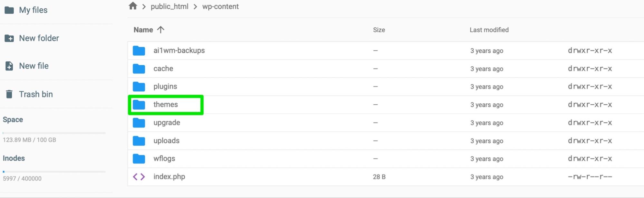
Task: Click the New file plus icon
Action: click(9, 66)
